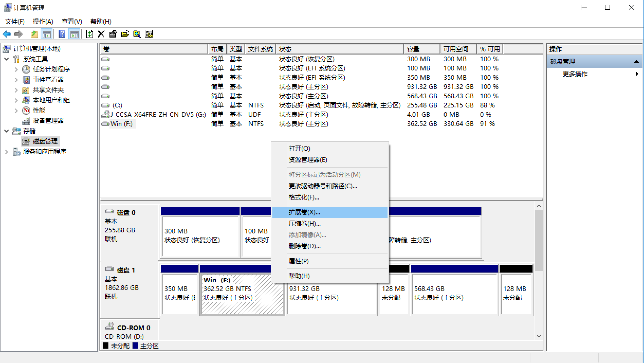644x363 pixels.
Task: Expand the 本地用户和组 node
Action: 16,100
